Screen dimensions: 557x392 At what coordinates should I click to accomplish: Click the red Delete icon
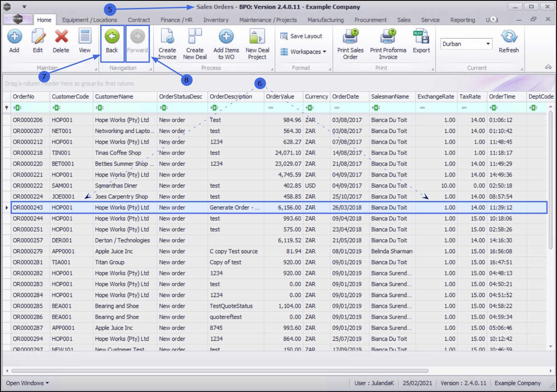coord(61,37)
